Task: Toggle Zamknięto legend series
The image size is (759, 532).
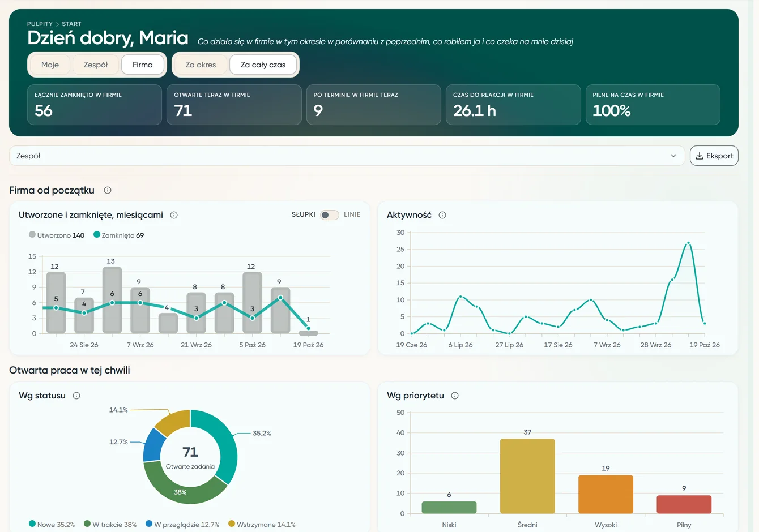Action: pyautogui.click(x=119, y=235)
